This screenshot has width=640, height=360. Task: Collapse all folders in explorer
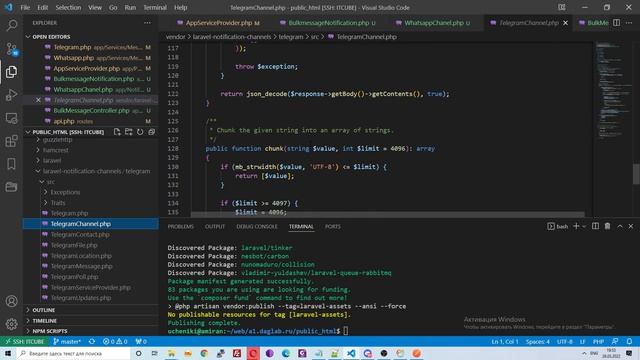[x=151, y=132]
